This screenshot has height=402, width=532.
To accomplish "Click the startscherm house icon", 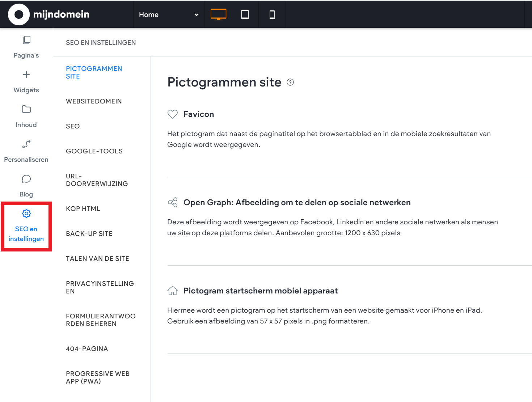I will point(173,291).
